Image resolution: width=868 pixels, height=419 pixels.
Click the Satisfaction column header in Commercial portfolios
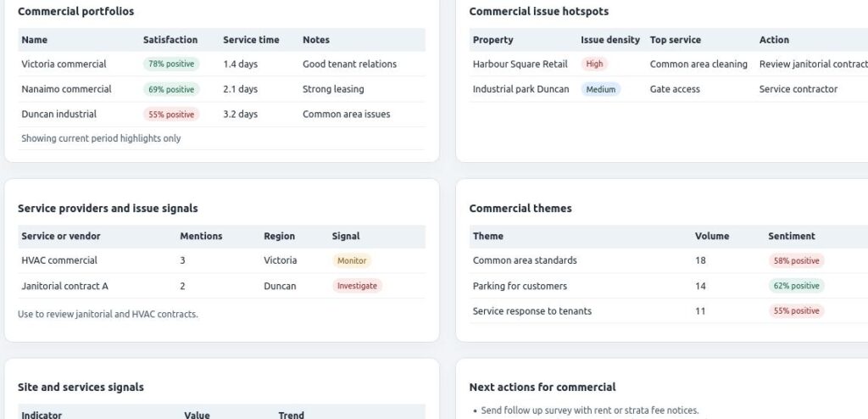click(170, 40)
